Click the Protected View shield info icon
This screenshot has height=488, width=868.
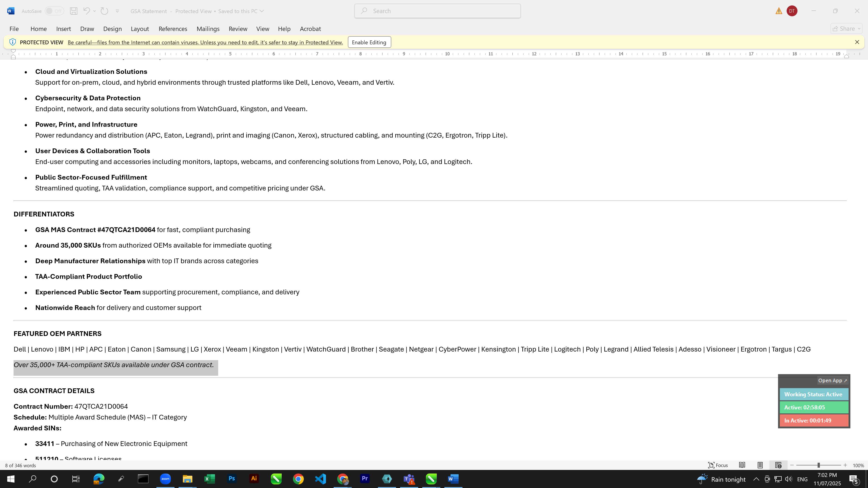pyautogui.click(x=12, y=42)
